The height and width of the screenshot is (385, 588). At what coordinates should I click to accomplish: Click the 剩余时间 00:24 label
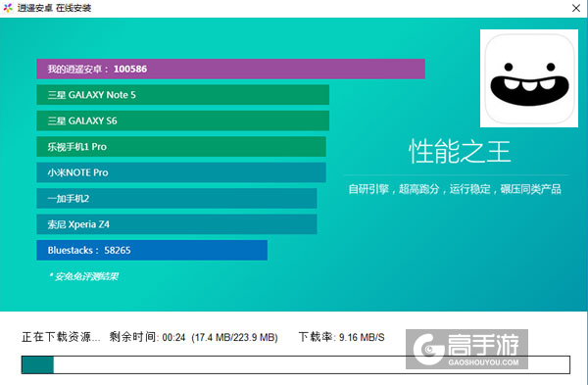pyautogui.click(x=147, y=337)
